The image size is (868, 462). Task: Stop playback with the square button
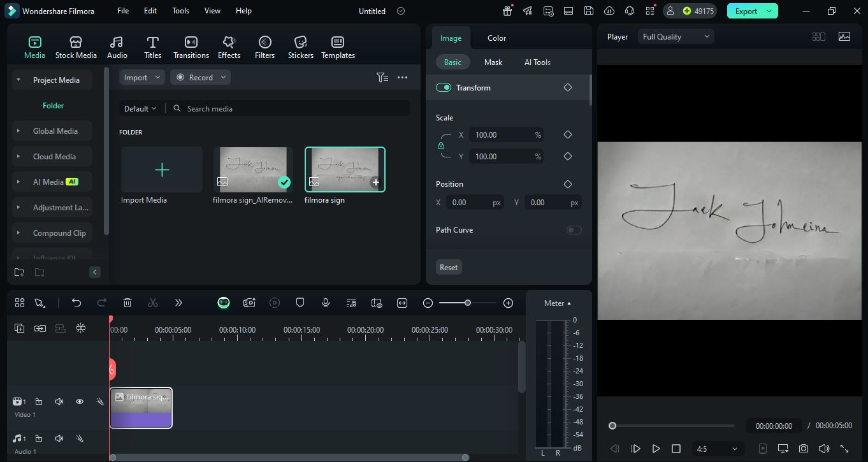(676, 449)
